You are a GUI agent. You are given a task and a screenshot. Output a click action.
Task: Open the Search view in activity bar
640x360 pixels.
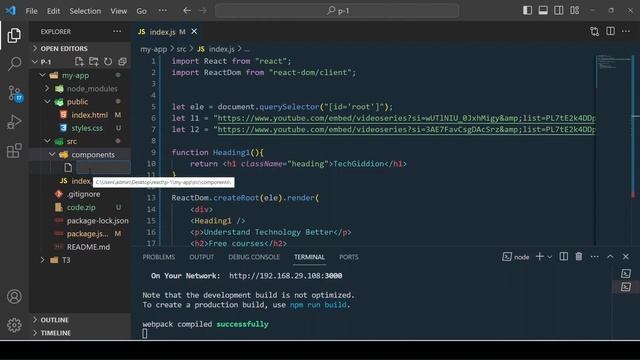(x=14, y=64)
